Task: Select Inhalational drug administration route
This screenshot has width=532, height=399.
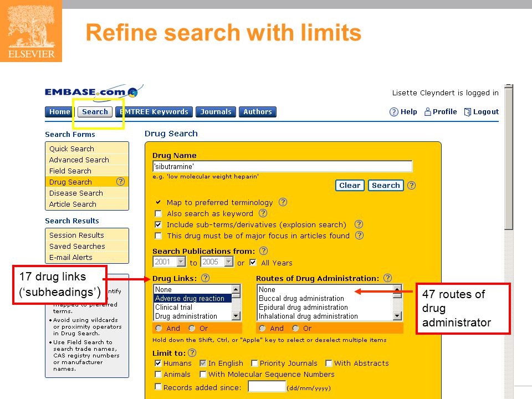Action: pyautogui.click(x=325, y=316)
